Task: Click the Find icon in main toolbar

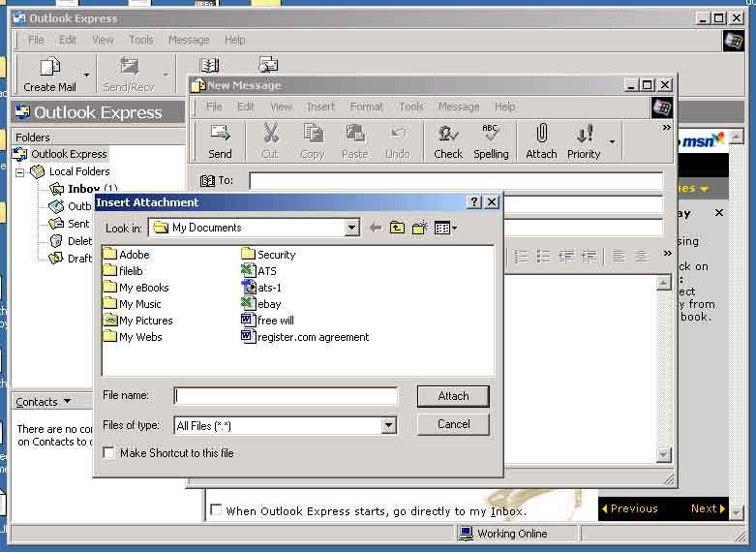Action: (268, 65)
